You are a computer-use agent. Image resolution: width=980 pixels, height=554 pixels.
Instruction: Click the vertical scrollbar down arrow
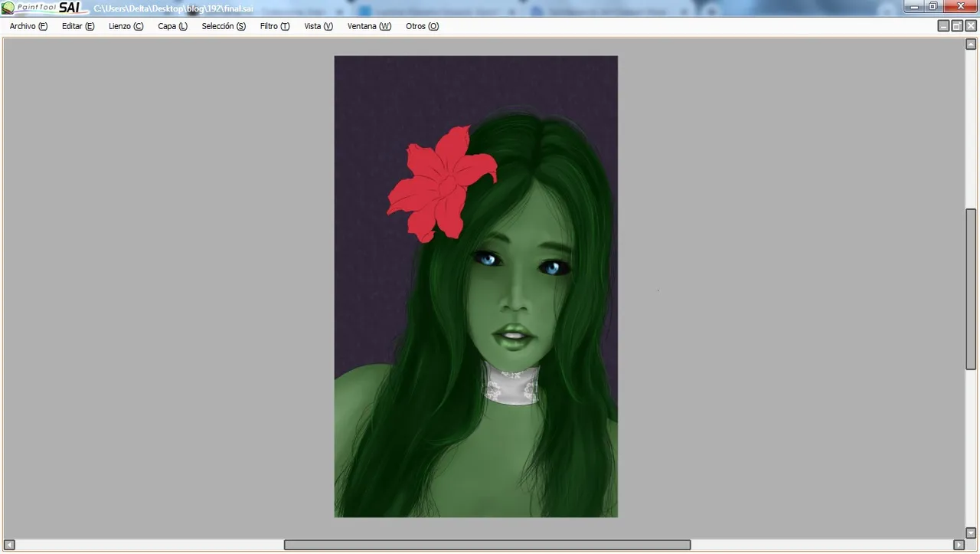click(971, 533)
